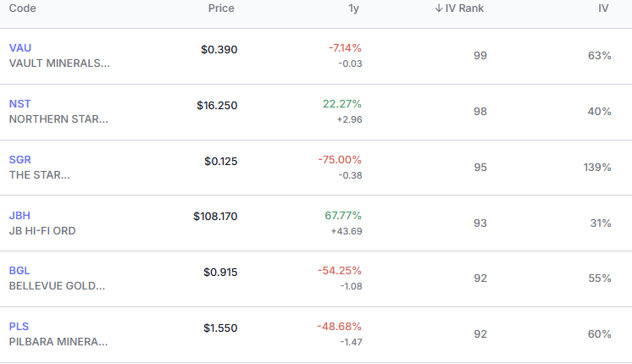Click the Bellevue Gold company name
Image resolution: width=632 pixels, height=364 pixels.
tap(57, 286)
